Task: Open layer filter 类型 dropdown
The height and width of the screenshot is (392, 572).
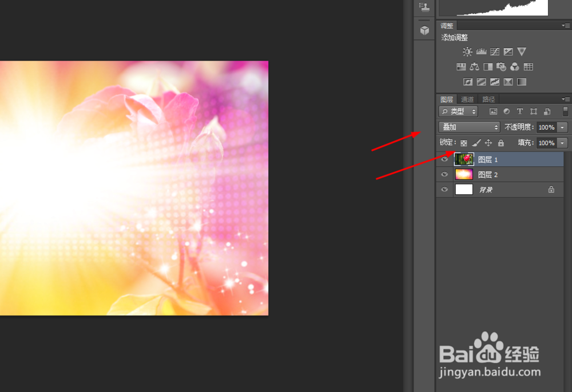Action: tap(458, 111)
